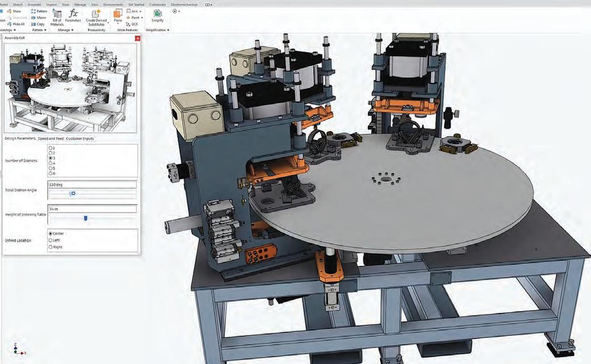591x364 pixels.
Task: Expand the Manage panel dropdown
Action: (x=72, y=30)
